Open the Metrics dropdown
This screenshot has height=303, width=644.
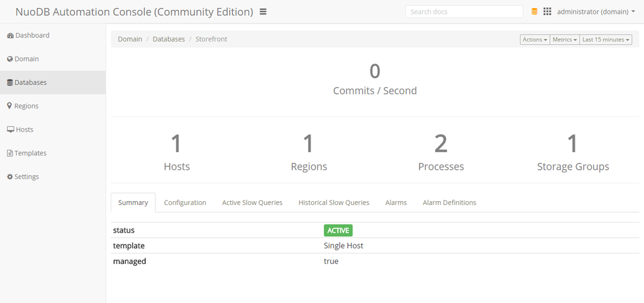[565, 40]
